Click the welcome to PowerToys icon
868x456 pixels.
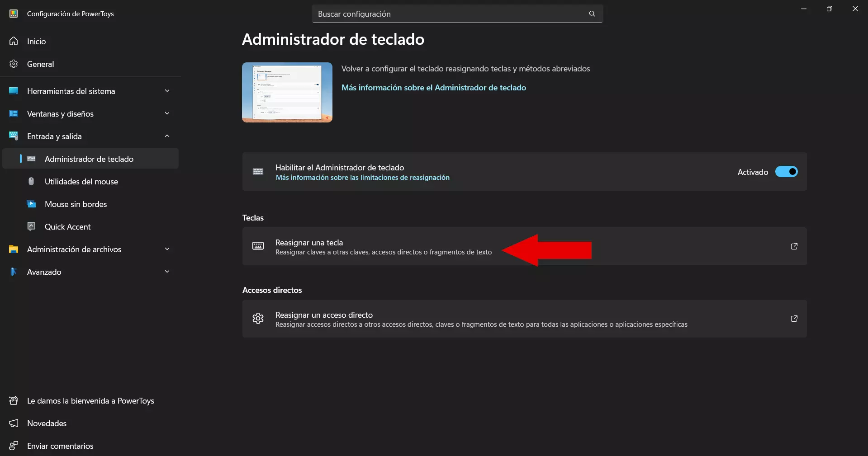pyautogui.click(x=14, y=400)
